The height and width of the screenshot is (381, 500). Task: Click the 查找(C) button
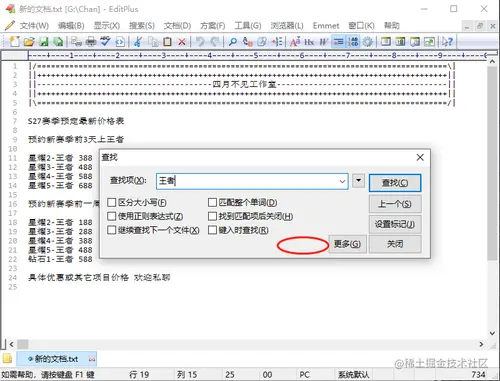click(x=395, y=183)
